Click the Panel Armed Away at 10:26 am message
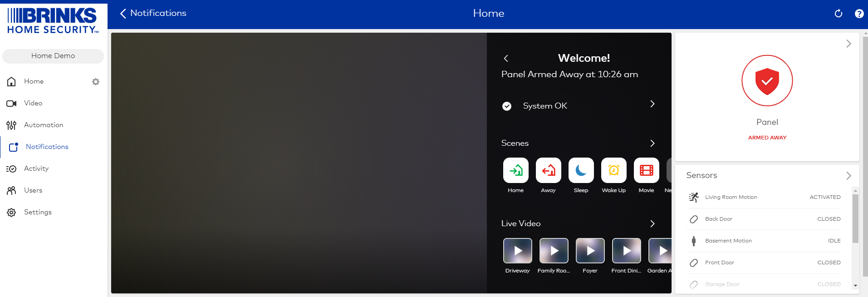Viewport: 868px width, 297px height. 569,74
